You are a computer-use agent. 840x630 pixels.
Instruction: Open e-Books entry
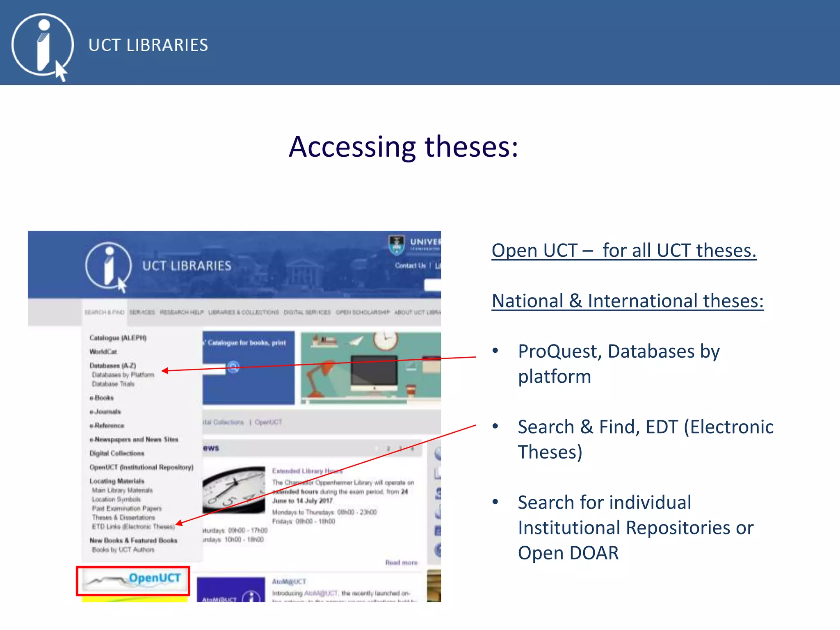pos(102,397)
